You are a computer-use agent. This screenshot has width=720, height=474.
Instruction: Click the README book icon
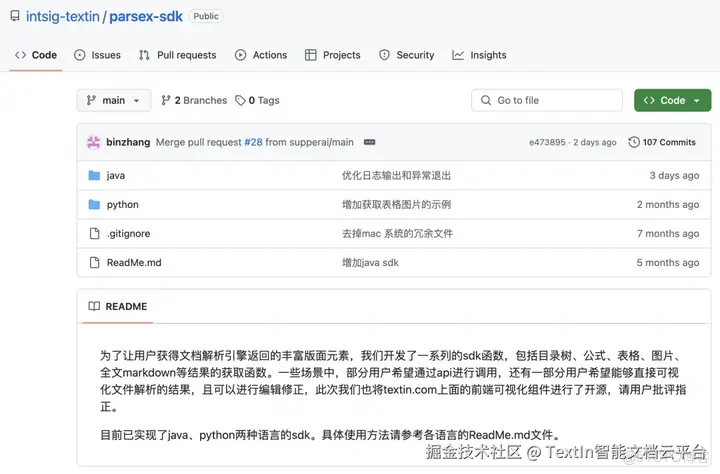pyautogui.click(x=94, y=306)
